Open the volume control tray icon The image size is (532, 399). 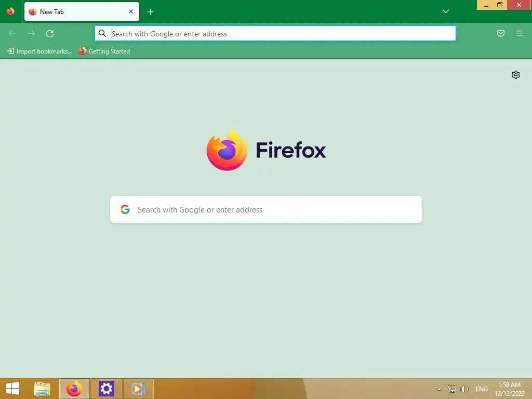click(464, 389)
